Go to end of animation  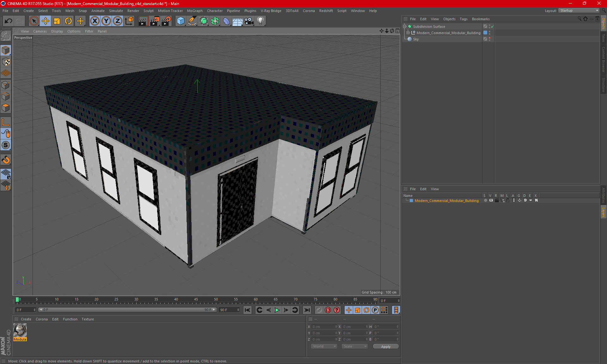(307, 310)
